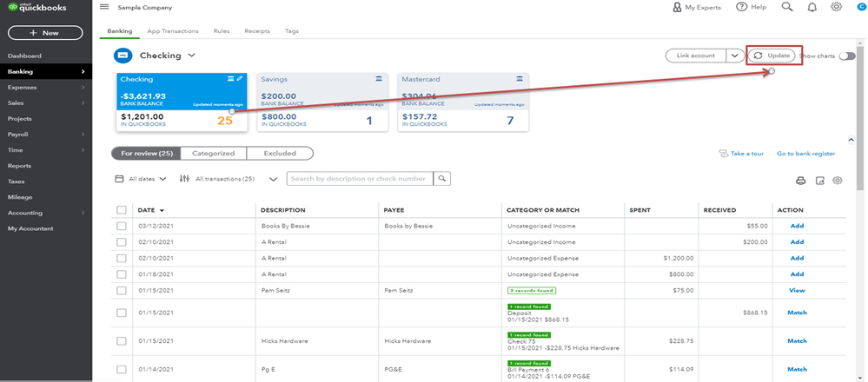Click the filter sliders icon
This screenshot has width=868, height=382.
[185, 179]
